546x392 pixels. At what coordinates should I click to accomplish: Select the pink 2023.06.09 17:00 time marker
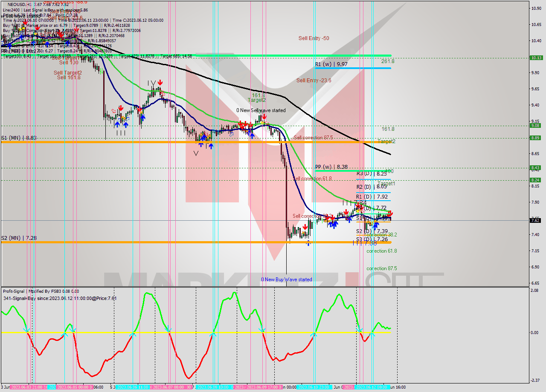pos(264,387)
